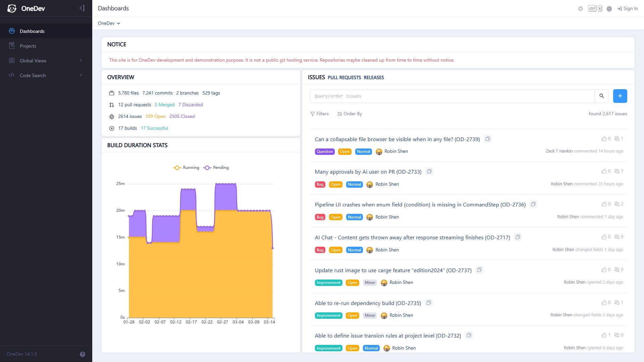
Task: Toggle the dark/light theme sun icon
Action: (x=581, y=9)
